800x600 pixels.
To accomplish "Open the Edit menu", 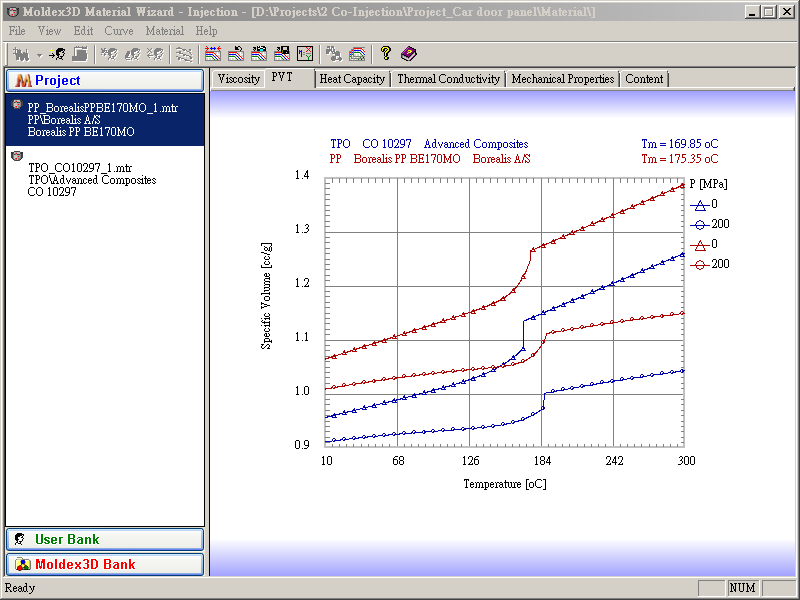I will pyautogui.click(x=83, y=31).
